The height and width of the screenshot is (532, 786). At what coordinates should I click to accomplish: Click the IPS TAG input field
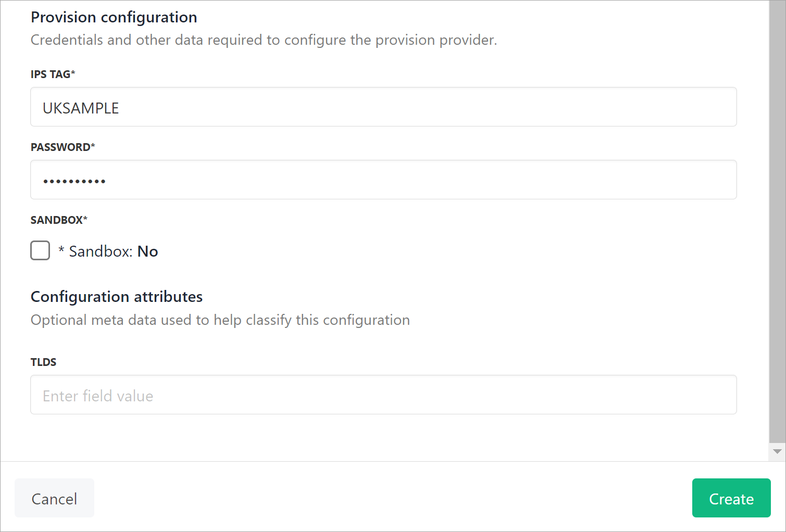(383, 107)
